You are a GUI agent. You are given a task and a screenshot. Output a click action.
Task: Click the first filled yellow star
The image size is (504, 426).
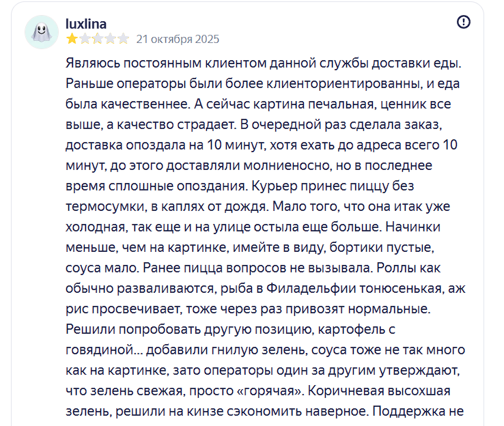pyautogui.click(x=72, y=39)
